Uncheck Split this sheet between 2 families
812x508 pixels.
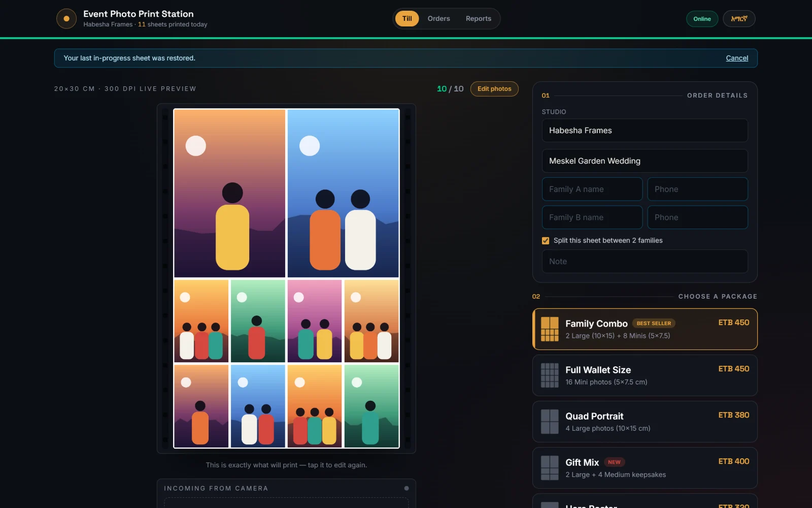pos(546,241)
